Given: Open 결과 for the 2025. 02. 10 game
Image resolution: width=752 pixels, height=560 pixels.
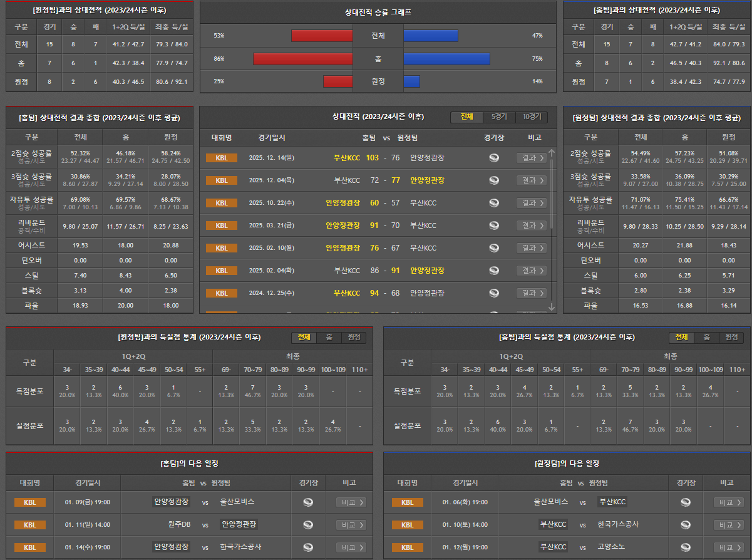Looking at the screenshot, I should point(532,248).
